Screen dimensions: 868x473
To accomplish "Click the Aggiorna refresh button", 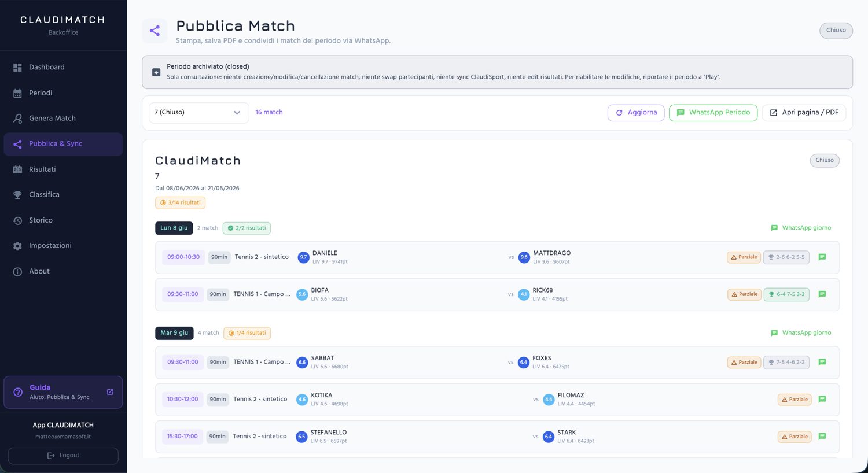I will (636, 113).
